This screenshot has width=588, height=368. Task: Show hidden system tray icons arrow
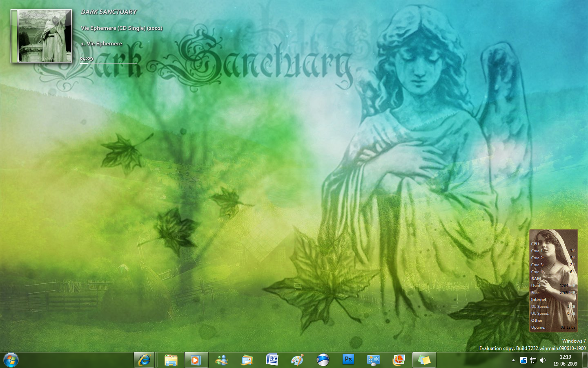click(513, 360)
